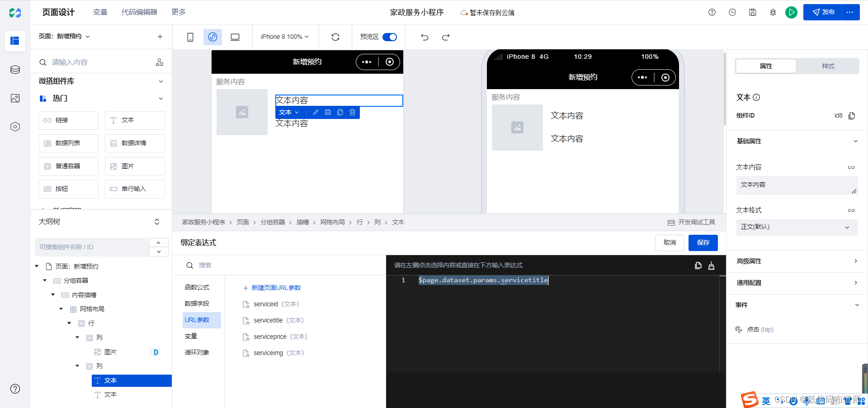Copy the selected text component

click(340, 112)
